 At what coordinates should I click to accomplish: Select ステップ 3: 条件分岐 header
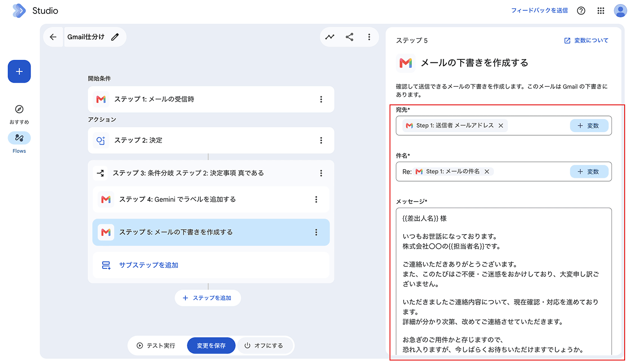(x=211, y=173)
